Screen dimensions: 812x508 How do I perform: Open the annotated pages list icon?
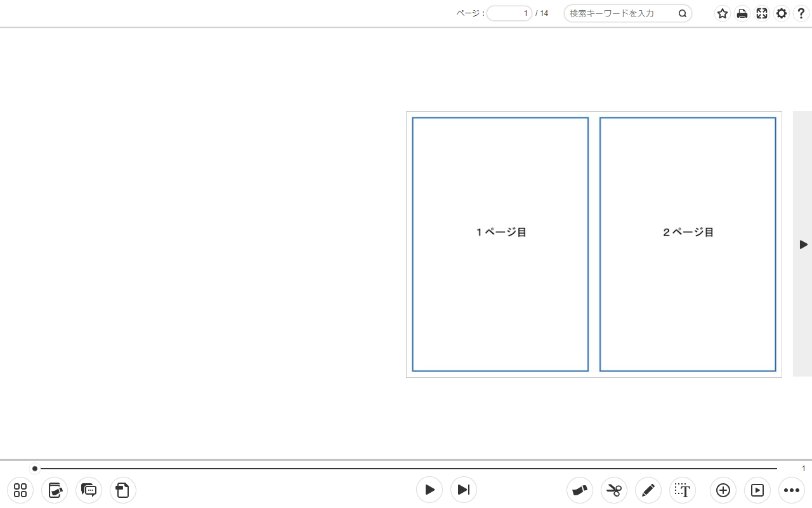(55, 490)
